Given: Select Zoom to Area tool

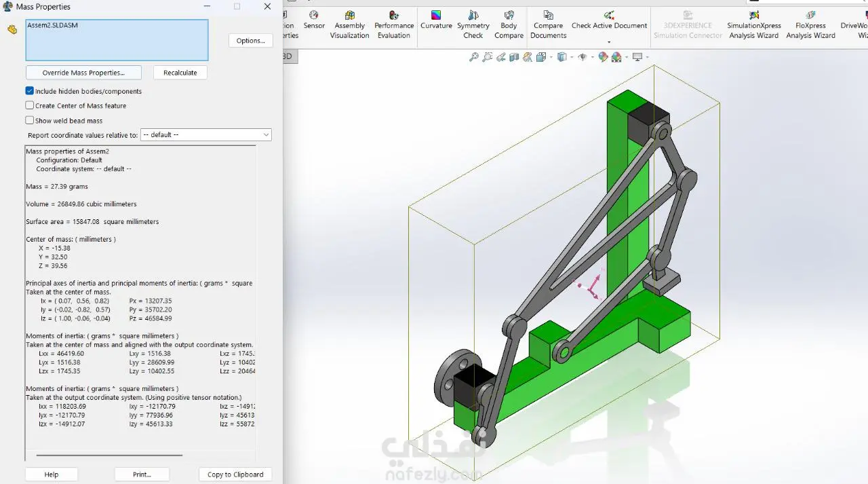Looking at the screenshot, I should [x=488, y=57].
